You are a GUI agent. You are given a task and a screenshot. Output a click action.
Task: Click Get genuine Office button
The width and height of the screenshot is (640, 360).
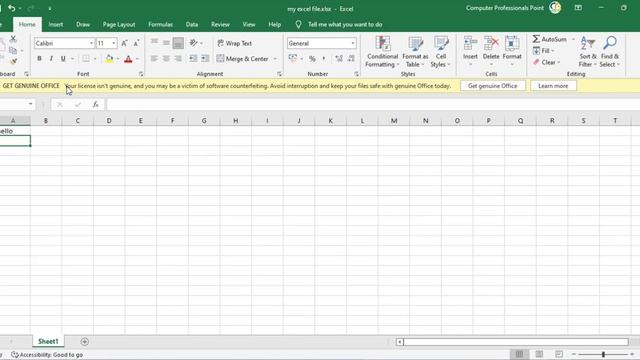[493, 86]
